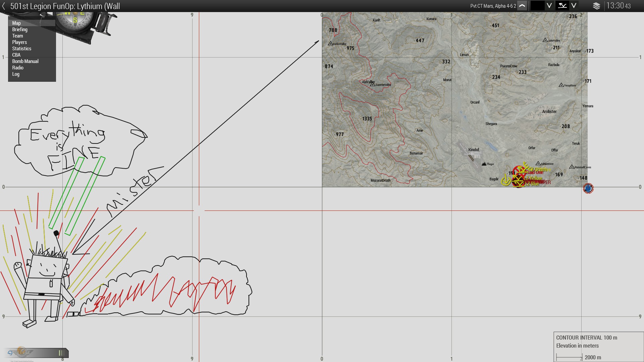Click the compass in the top-left corner
Screen dimensions: 644x362
click(75, 18)
